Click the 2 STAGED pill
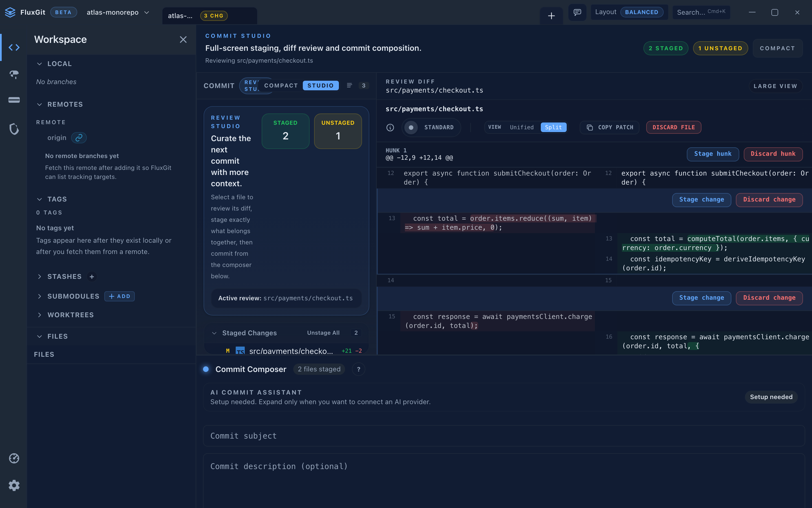The width and height of the screenshot is (812, 508). coord(666,48)
